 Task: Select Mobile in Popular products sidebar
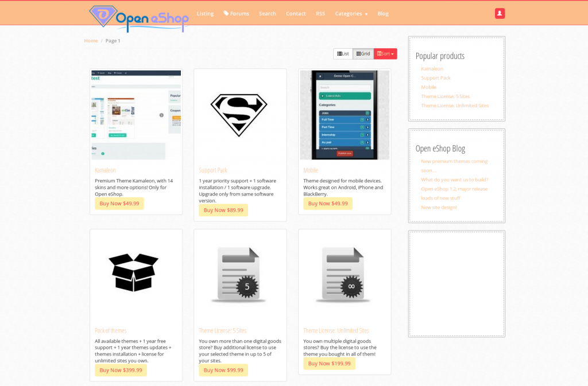[428, 87]
